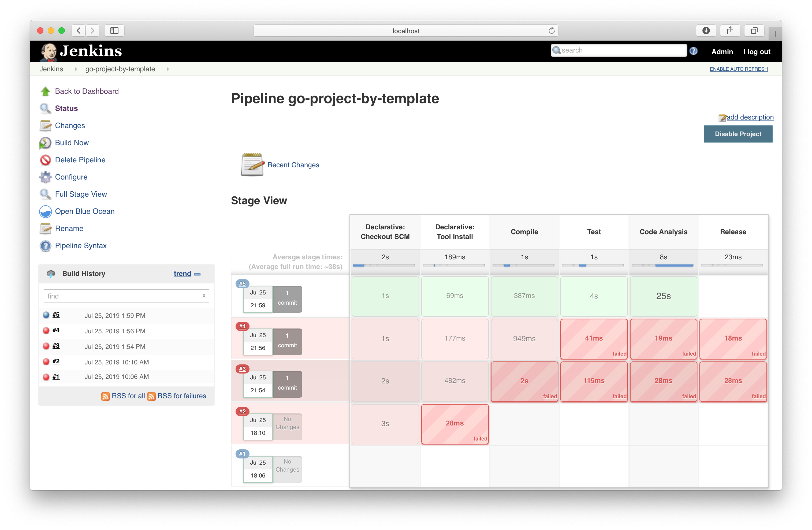Screen dimensions: 812x530
Task: Click the Build Now clock icon
Action: [x=45, y=143]
